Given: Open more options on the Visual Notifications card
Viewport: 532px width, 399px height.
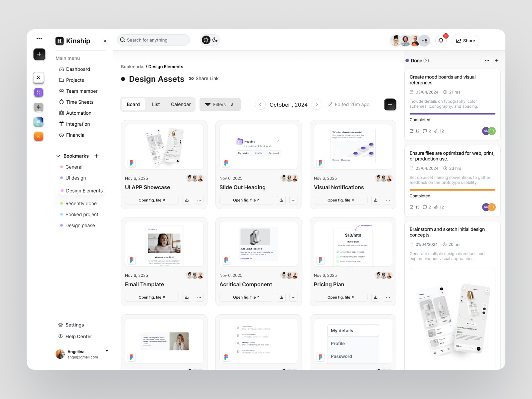Looking at the screenshot, I should 388,200.
